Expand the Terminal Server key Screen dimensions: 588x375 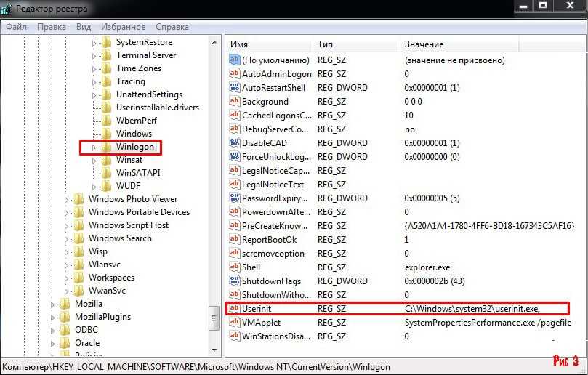[x=94, y=55]
